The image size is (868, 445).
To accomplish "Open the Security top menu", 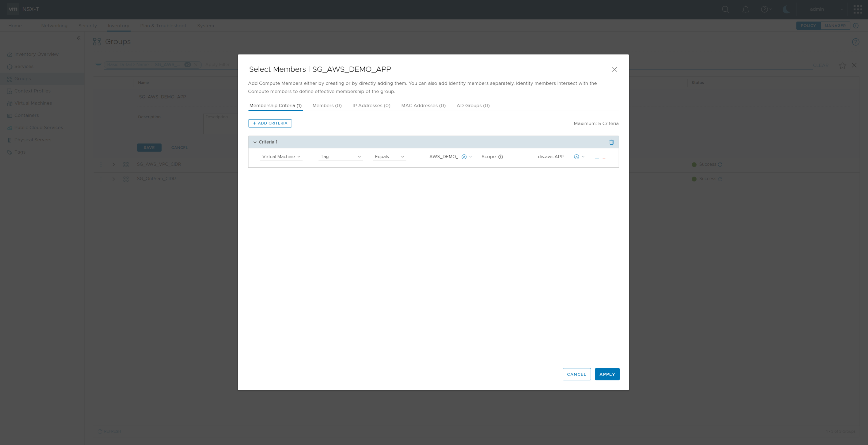I will 88,26.
